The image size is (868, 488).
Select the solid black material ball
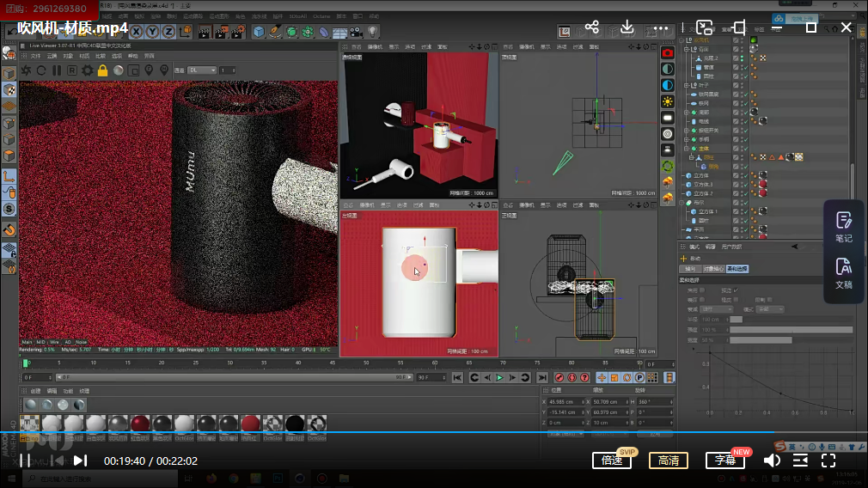295,424
